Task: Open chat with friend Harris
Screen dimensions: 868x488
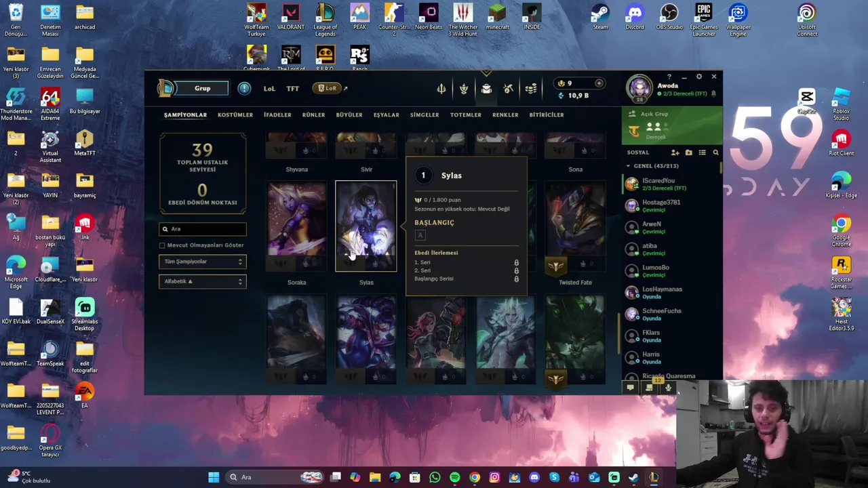Action: 671,357
